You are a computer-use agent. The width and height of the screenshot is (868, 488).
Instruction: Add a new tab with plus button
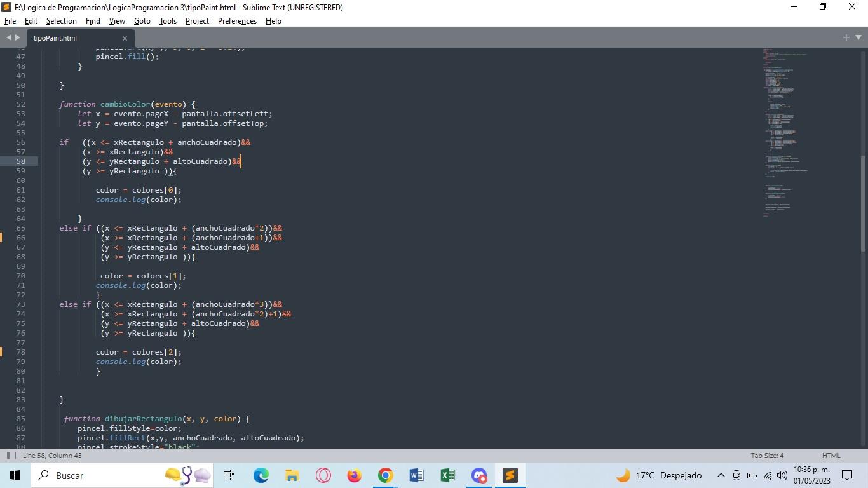846,38
